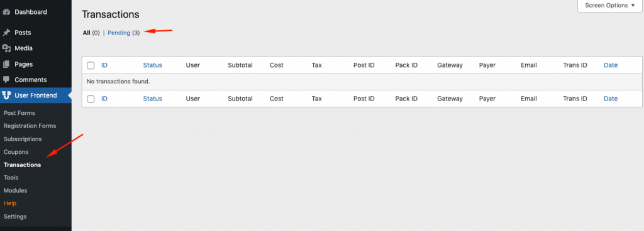Sort by Date column in header
Screen dimensions: 644x231
[x=611, y=65]
